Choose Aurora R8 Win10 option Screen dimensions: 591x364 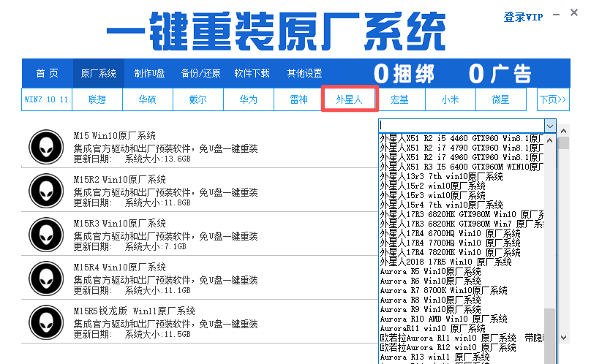462,300
